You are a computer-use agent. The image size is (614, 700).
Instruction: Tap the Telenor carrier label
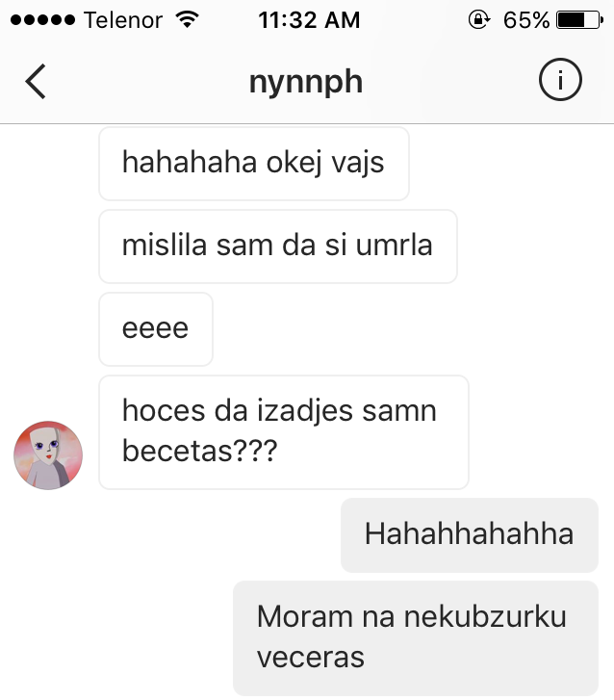point(123,20)
